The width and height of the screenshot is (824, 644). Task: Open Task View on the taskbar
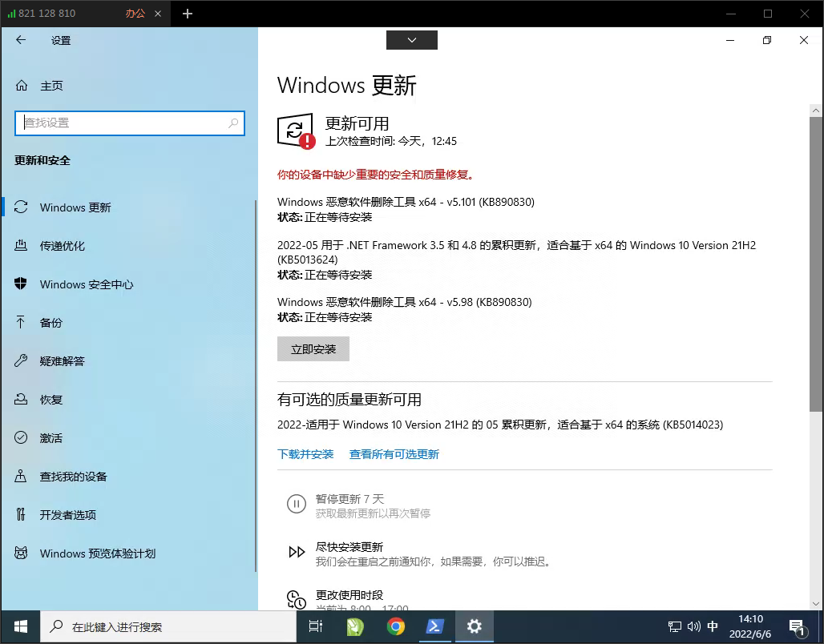pyautogui.click(x=316, y=626)
